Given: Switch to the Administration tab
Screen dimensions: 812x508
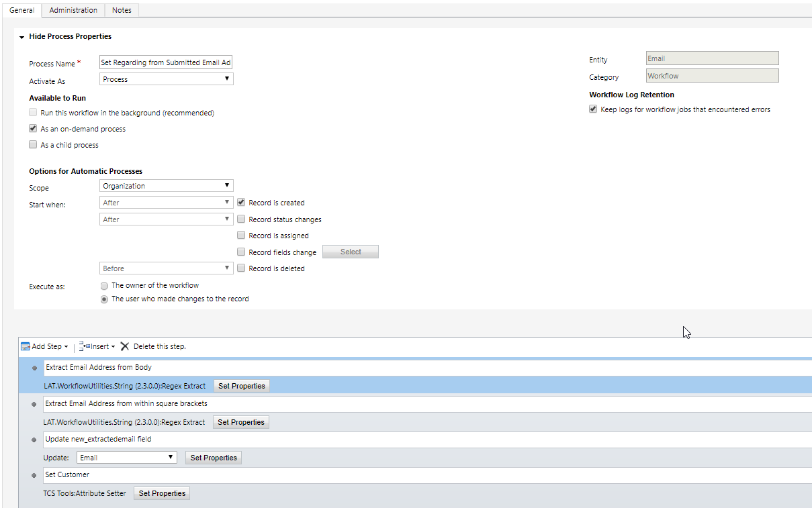Looking at the screenshot, I should [x=73, y=10].
